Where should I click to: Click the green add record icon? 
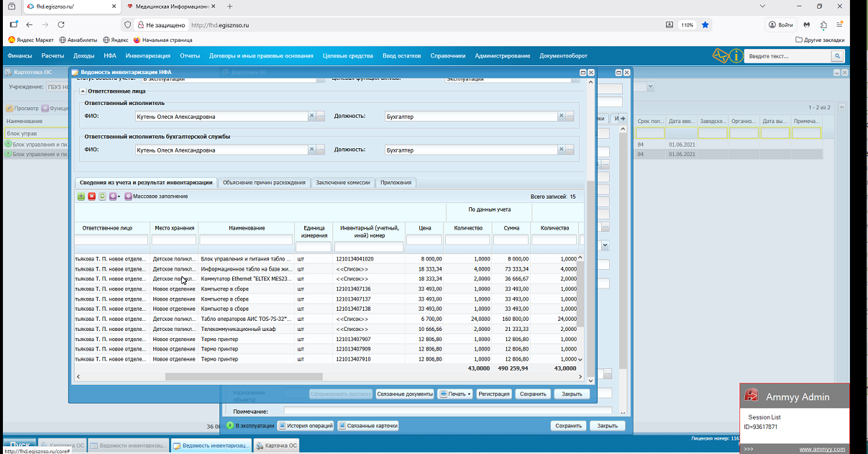[x=81, y=196]
